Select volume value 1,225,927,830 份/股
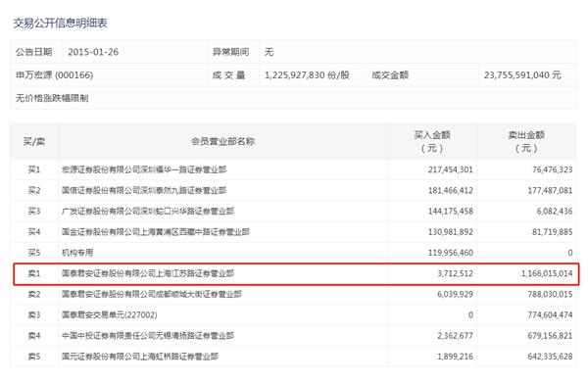 pos(307,75)
